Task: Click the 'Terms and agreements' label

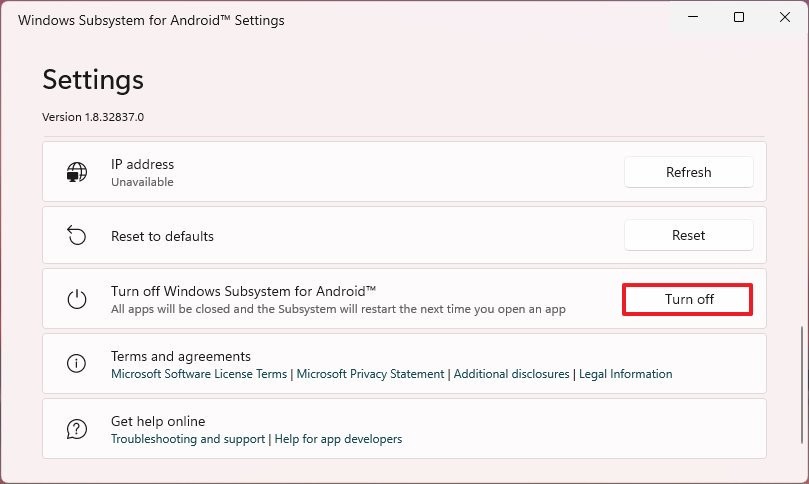Action: [181, 357]
